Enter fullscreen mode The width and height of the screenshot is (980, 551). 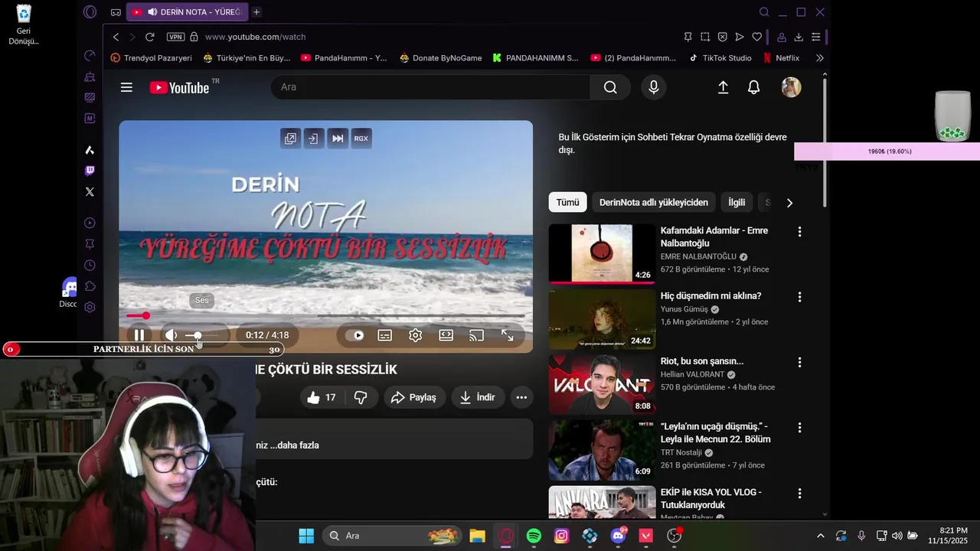point(508,335)
